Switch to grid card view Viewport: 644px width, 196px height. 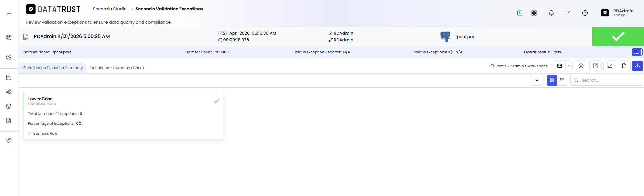pyautogui.click(x=552, y=80)
